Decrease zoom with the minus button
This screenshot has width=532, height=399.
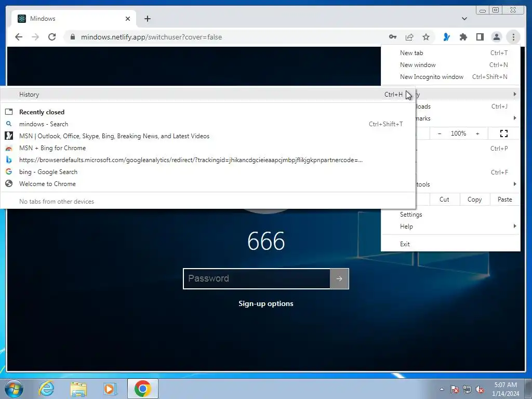coord(440,134)
